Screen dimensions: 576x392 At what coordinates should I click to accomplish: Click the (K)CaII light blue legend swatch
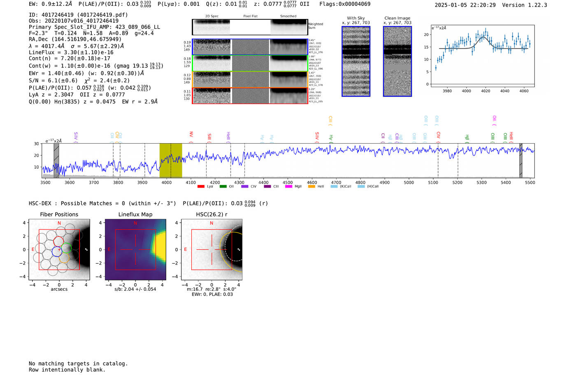pos(334,186)
